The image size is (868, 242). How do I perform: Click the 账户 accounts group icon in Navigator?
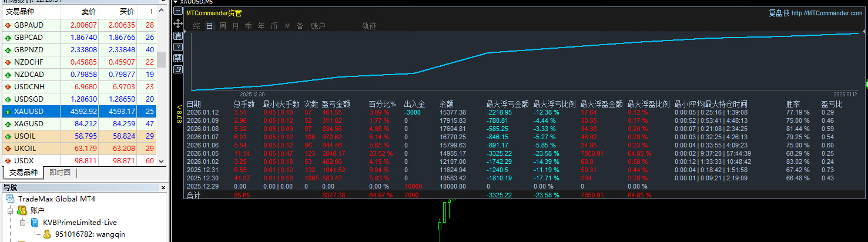tap(22, 210)
